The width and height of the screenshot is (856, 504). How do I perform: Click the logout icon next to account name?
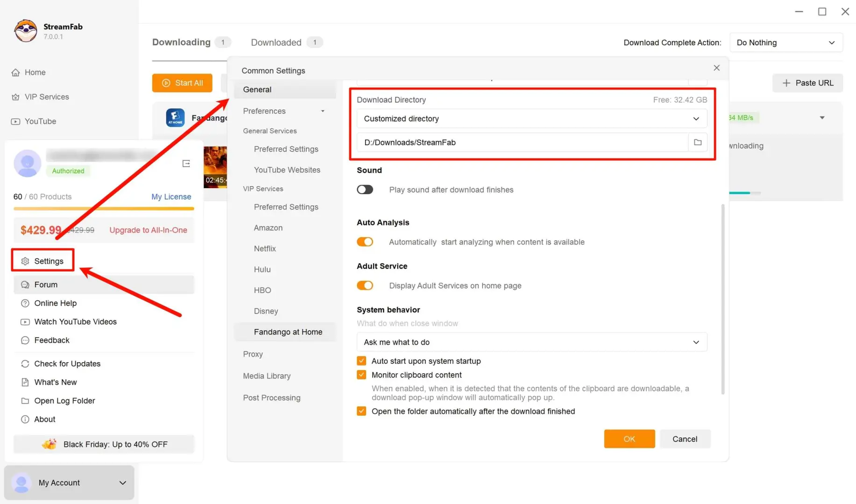(186, 163)
